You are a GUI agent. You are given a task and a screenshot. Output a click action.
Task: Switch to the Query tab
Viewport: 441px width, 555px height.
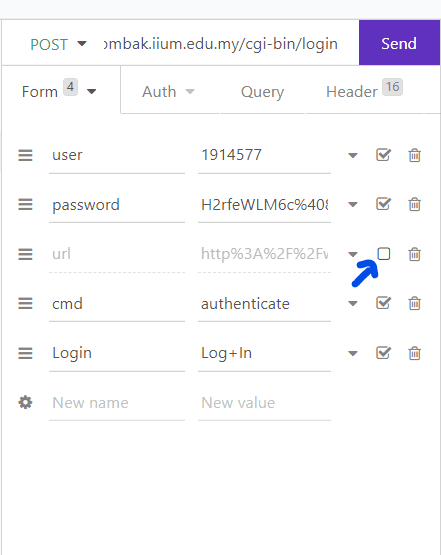[x=262, y=92]
